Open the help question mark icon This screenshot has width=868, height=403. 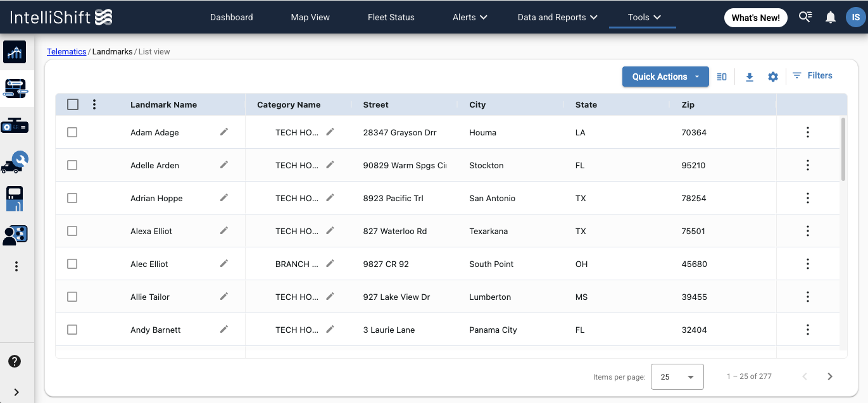[x=15, y=361]
